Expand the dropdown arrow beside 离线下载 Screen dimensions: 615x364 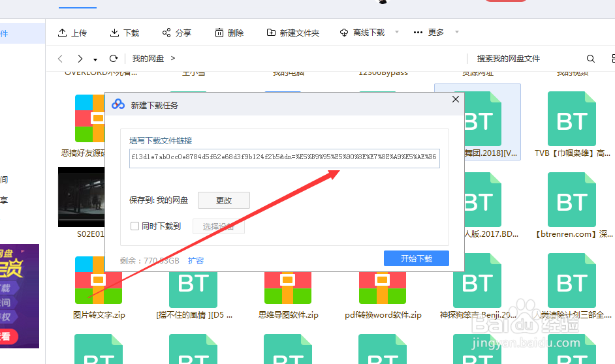pyautogui.click(x=396, y=32)
